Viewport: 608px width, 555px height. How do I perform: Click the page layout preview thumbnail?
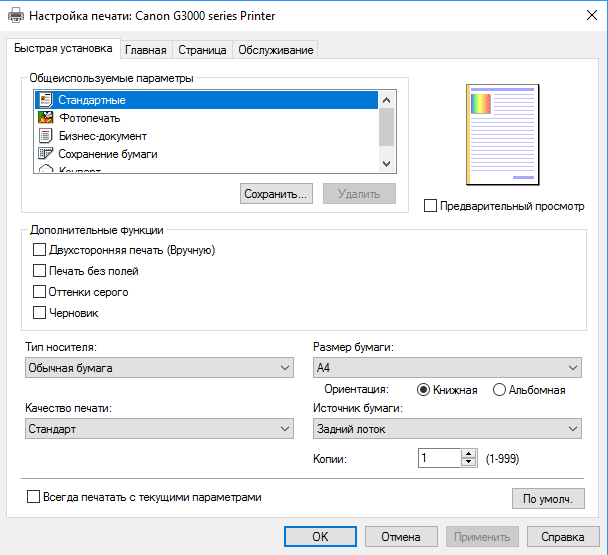[503, 135]
